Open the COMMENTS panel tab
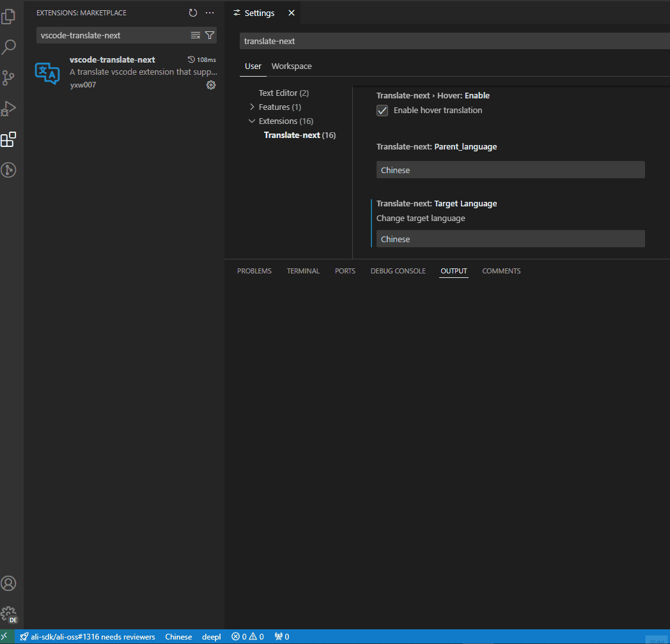Image resolution: width=670 pixels, height=644 pixels. coord(501,271)
